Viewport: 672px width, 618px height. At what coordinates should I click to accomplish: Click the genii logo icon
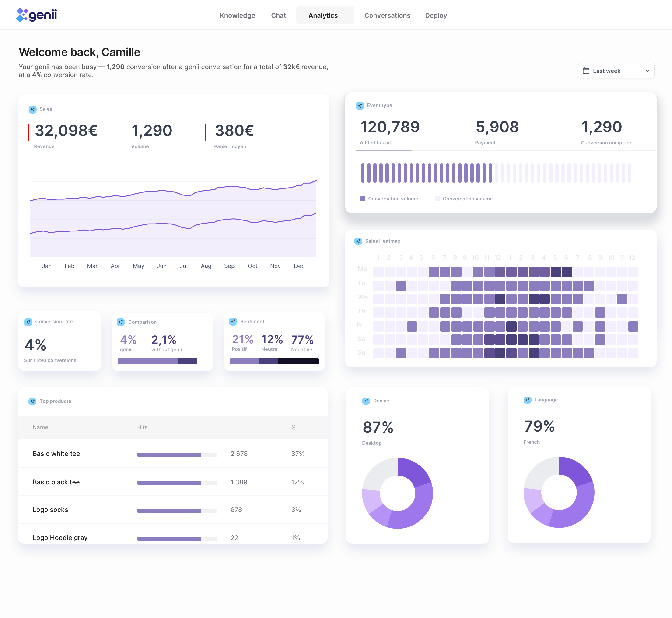point(22,15)
